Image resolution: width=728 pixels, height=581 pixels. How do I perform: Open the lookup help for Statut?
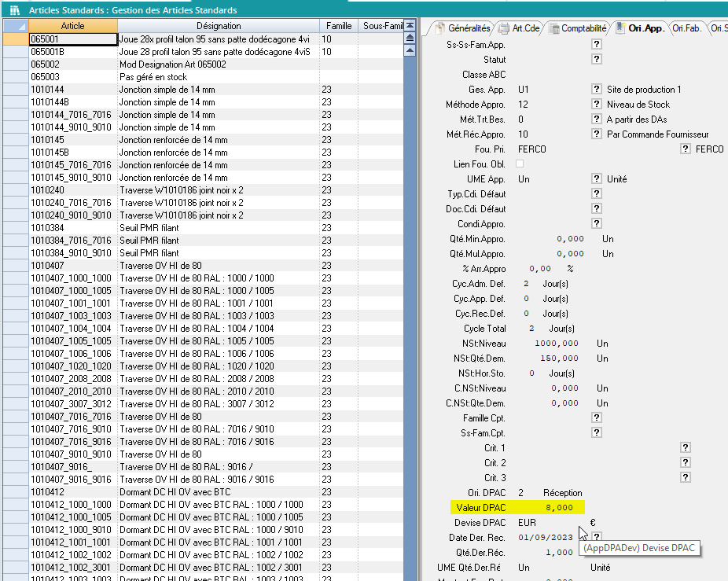click(x=597, y=59)
